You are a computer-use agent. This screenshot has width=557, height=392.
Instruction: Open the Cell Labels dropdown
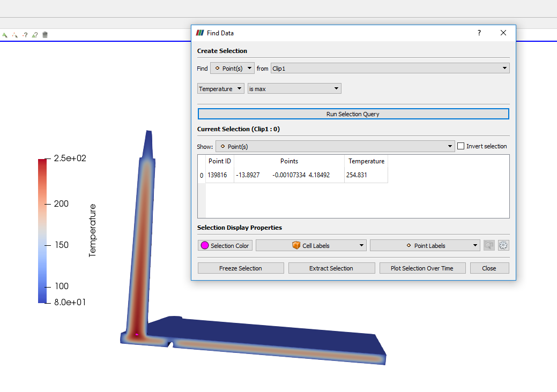pyautogui.click(x=311, y=245)
